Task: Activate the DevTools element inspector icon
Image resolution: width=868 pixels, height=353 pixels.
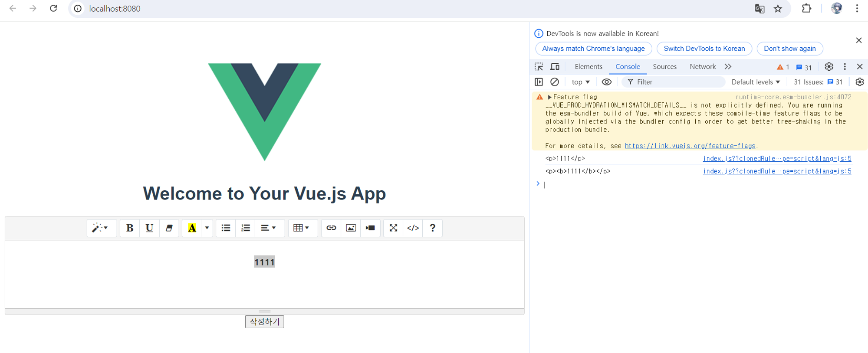Action: [x=539, y=67]
